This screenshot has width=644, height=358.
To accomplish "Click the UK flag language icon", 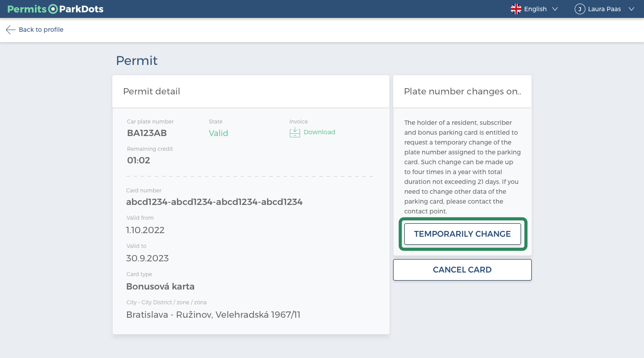I will [516, 9].
